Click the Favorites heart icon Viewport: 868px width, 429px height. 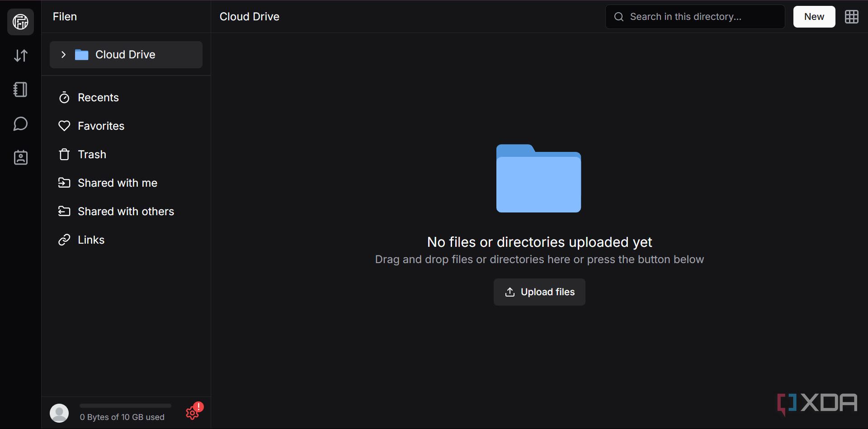(64, 126)
